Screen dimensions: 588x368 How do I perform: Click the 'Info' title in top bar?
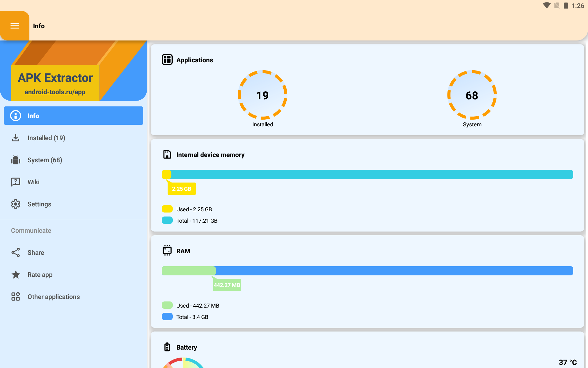tap(39, 26)
